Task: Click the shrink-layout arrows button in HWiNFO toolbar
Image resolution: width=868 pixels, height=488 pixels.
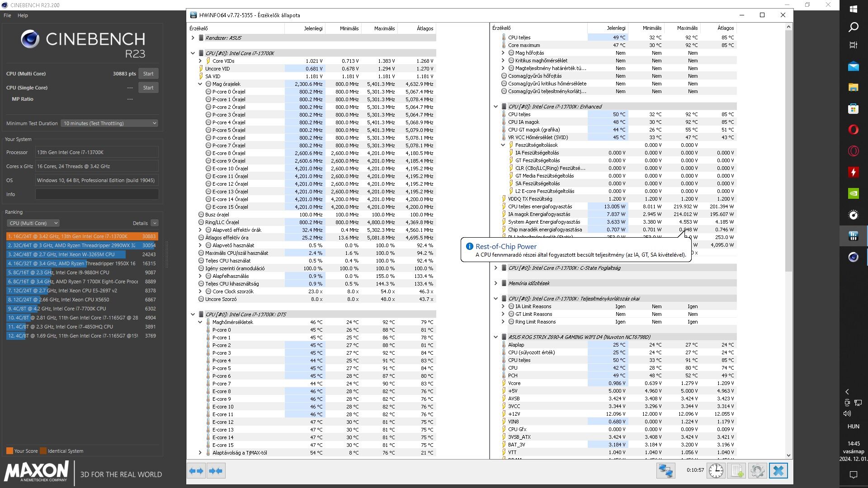Action: point(216,471)
